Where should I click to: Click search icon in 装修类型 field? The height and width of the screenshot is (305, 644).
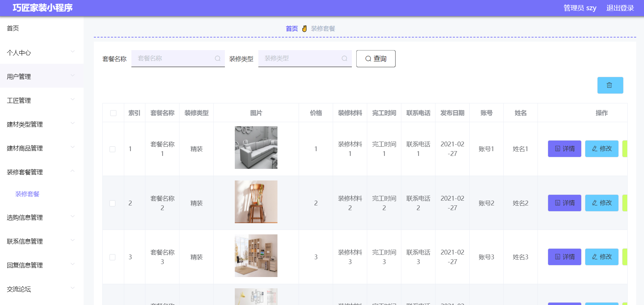click(x=344, y=59)
